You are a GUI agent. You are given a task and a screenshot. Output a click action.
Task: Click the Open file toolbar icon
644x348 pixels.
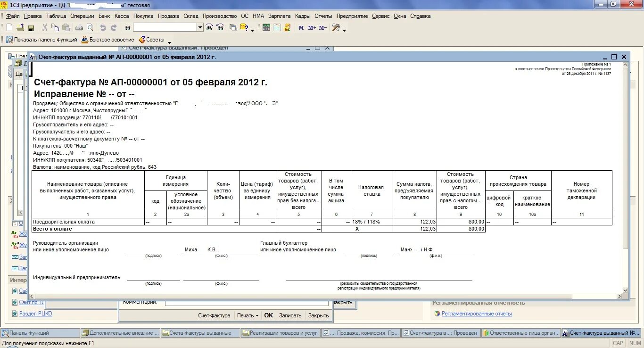[20, 28]
